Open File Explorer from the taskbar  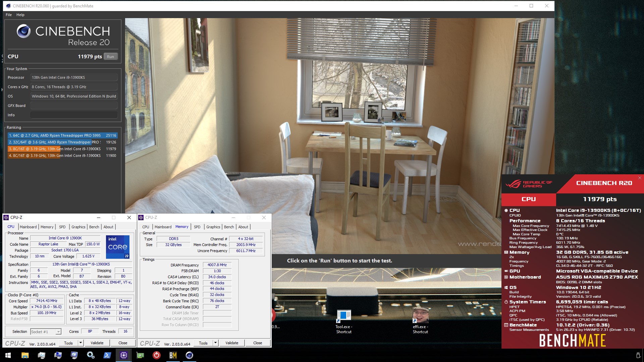(25, 355)
